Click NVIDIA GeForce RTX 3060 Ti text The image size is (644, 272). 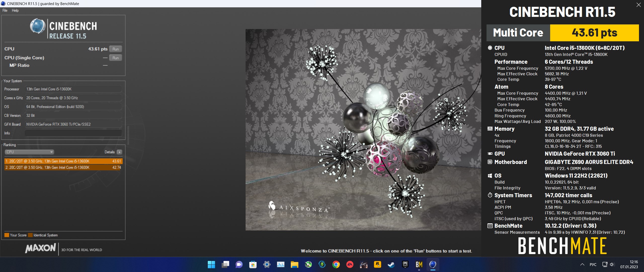[x=580, y=154]
